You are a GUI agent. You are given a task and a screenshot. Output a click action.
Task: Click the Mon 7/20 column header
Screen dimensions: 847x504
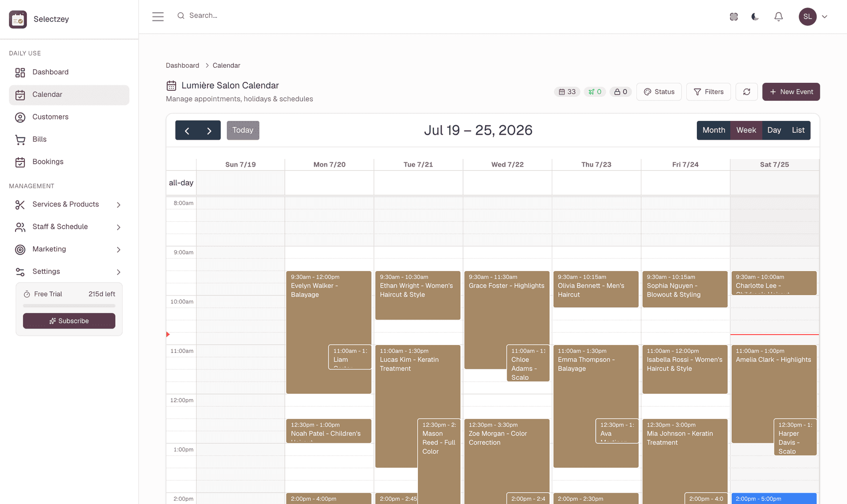329,165
